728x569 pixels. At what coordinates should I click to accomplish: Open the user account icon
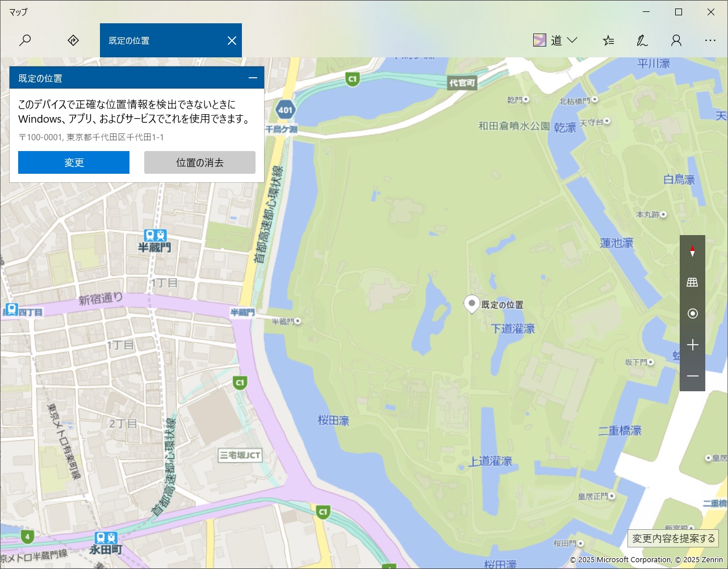(676, 40)
